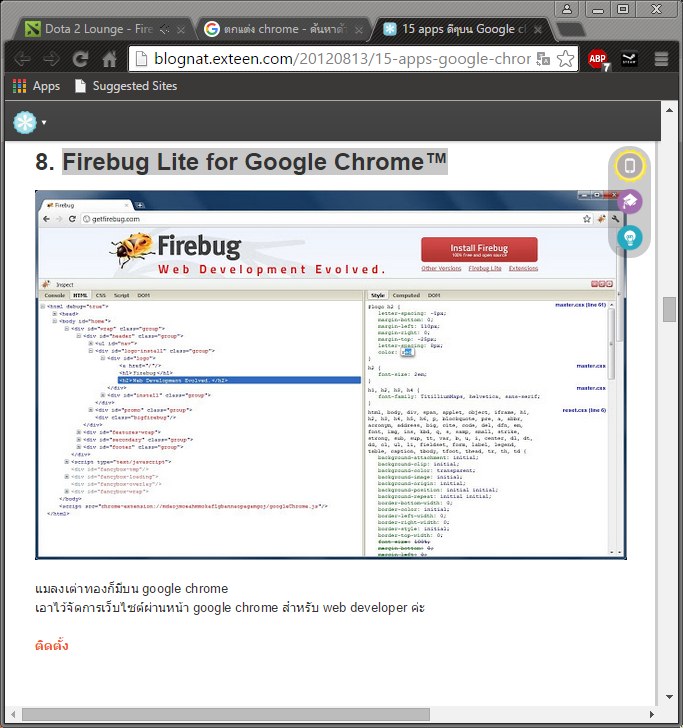Click the teal lightbulb icon
The width and height of the screenshot is (683, 728).
629,238
